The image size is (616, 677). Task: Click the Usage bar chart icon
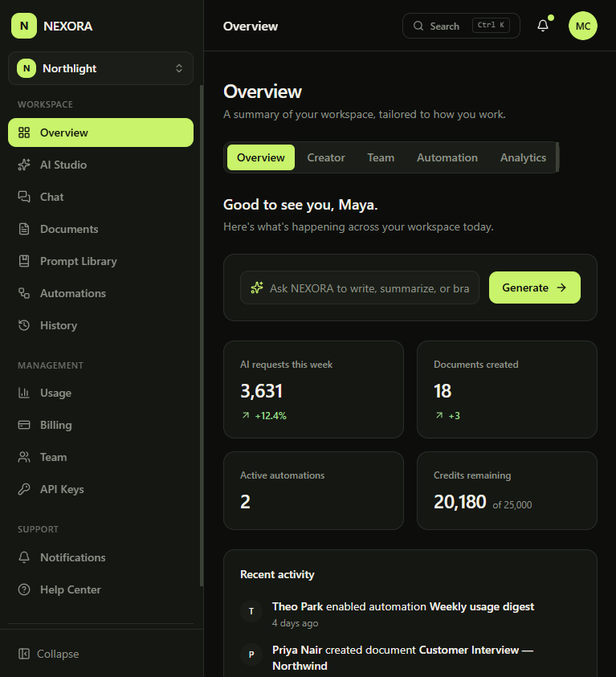click(x=24, y=393)
